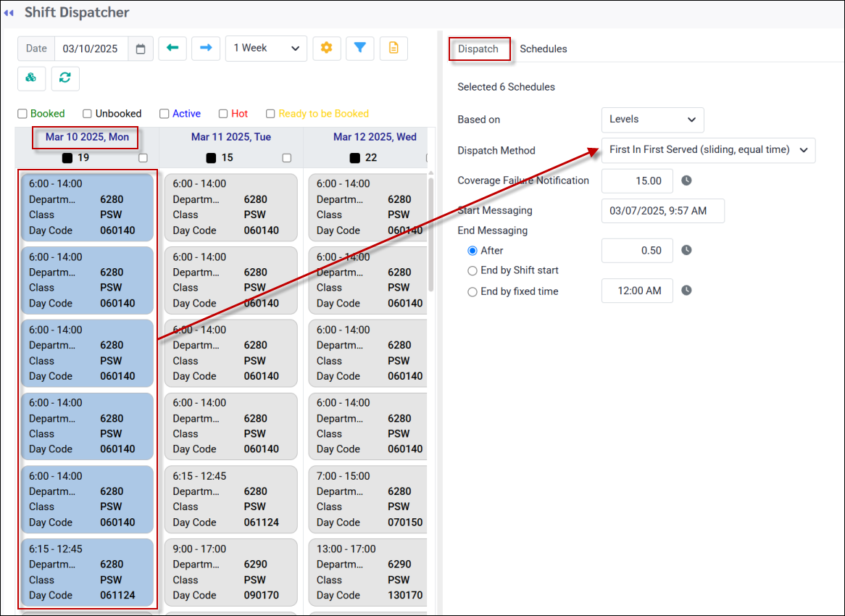Click Day Code 090170 in Mar 11
845x616 pixels.
[x=262, y=596]
